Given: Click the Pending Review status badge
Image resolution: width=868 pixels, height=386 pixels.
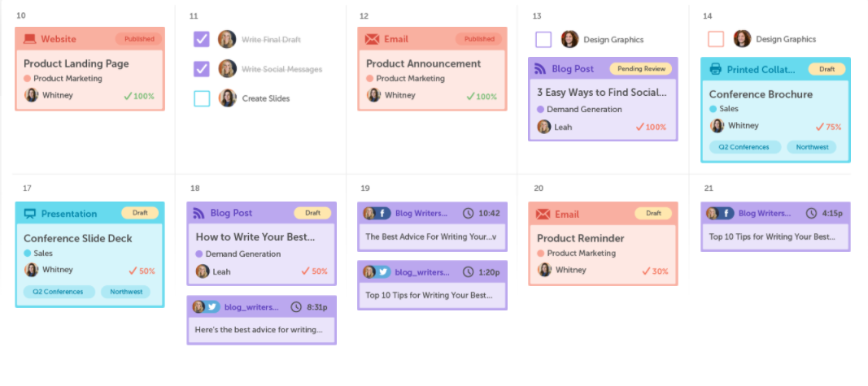Looking at the screenshot, I should pos(638,69).
